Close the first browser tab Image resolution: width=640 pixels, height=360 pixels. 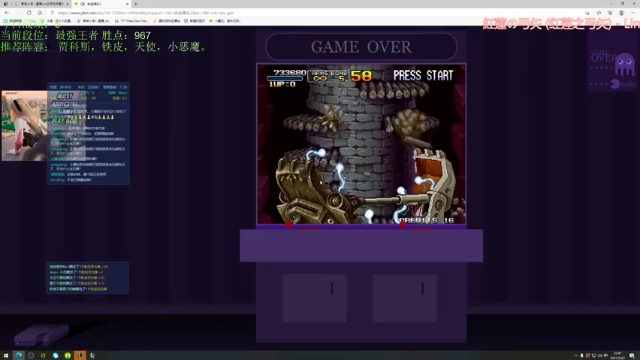(67, 4)
